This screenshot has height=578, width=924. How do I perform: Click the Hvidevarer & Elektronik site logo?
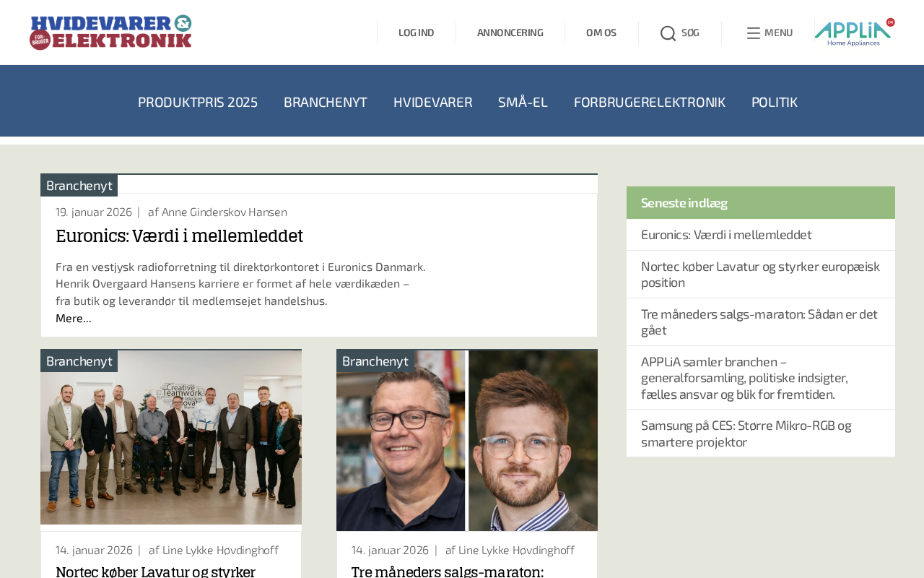[x=110, y=33]
